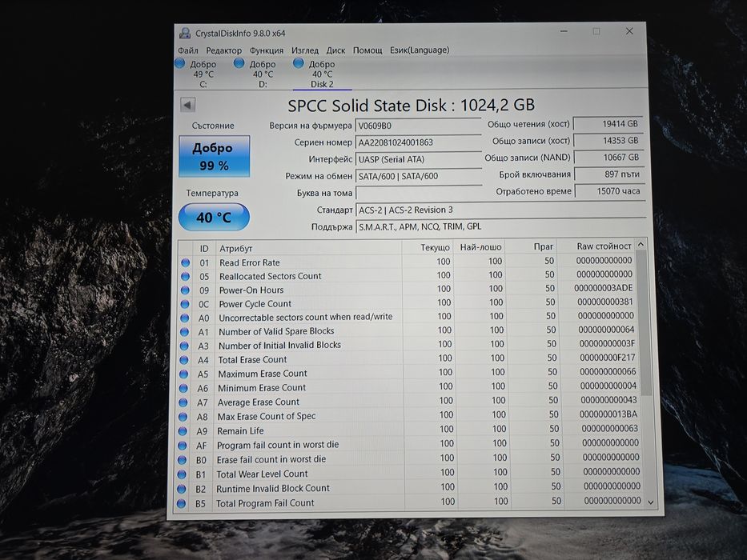Click the status dot for Remain Life
This screenshot has width=747, height=560.
(x=183, y=431)
